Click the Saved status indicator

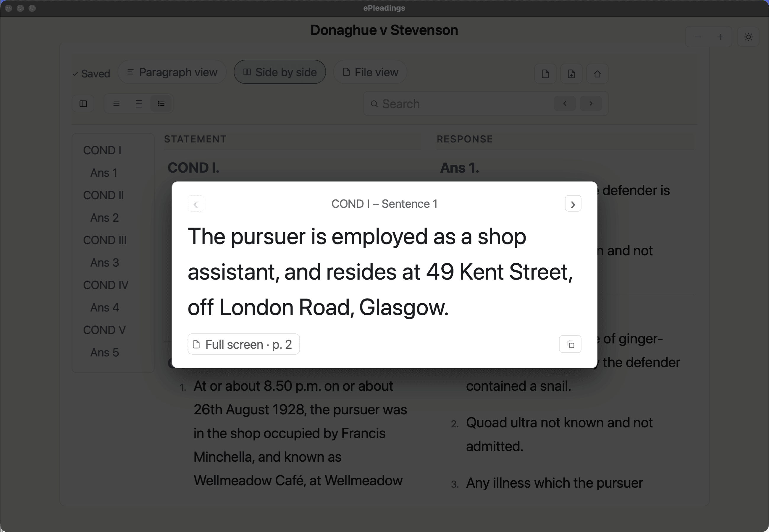pos(91,73)
